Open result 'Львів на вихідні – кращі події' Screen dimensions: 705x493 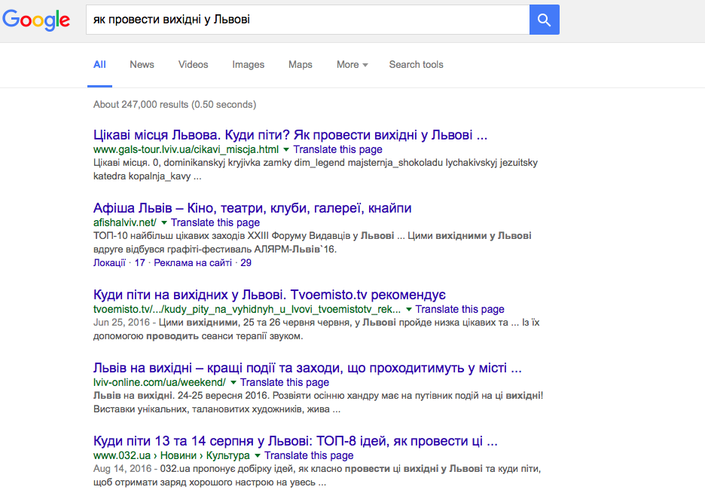point(307,368)
